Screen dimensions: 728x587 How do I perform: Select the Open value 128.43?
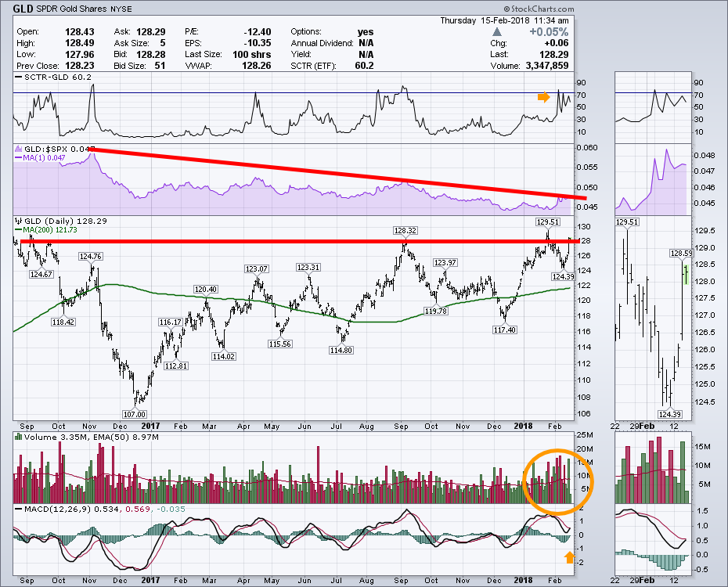pos(79,31)
